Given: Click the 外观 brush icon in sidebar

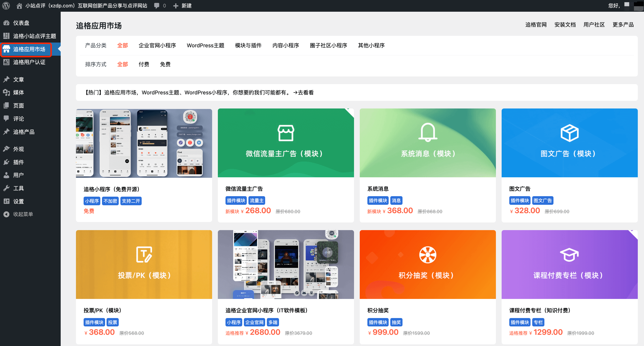Looking at the screenshot, I should pos(6,149).
